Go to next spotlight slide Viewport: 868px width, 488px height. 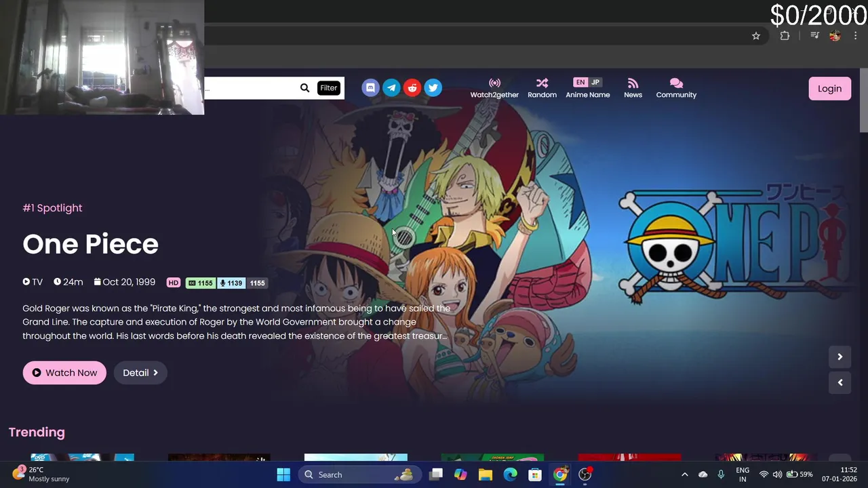click(840, 357)
